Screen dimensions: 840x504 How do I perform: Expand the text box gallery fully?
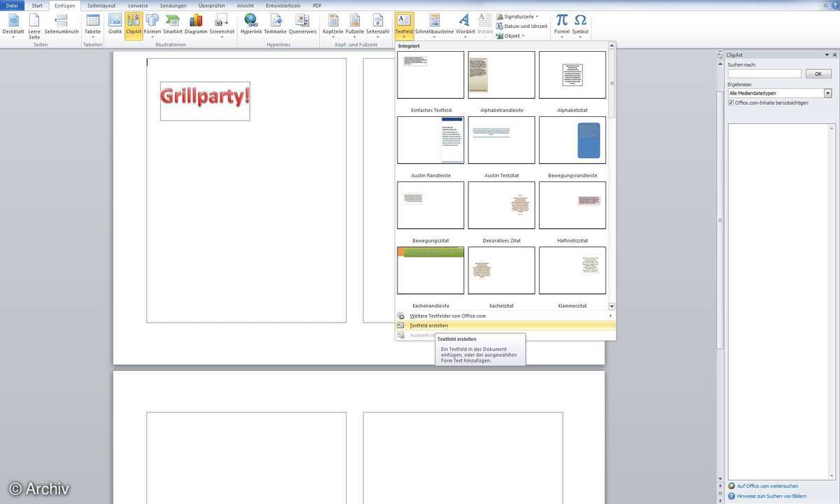(611, 306)
